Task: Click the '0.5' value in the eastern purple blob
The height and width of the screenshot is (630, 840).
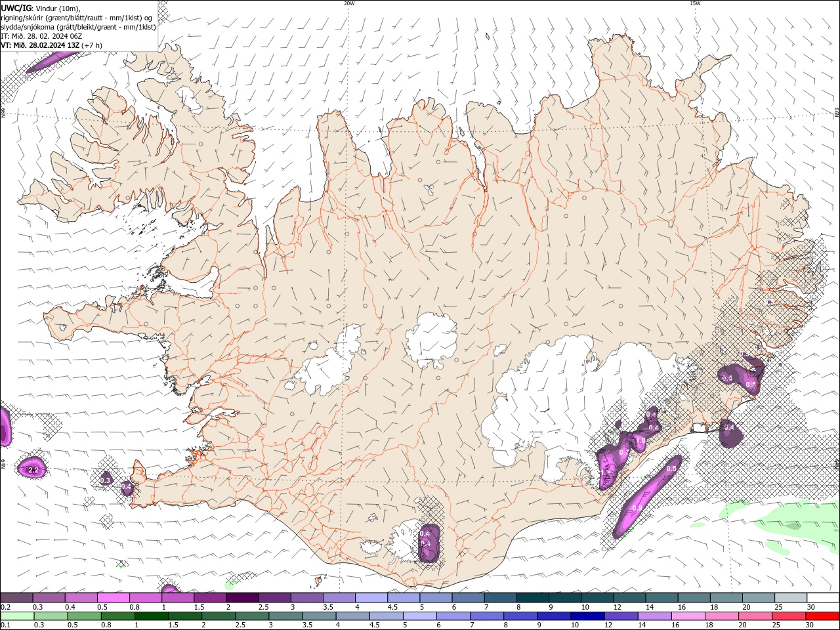Action: tap(751, 385)
